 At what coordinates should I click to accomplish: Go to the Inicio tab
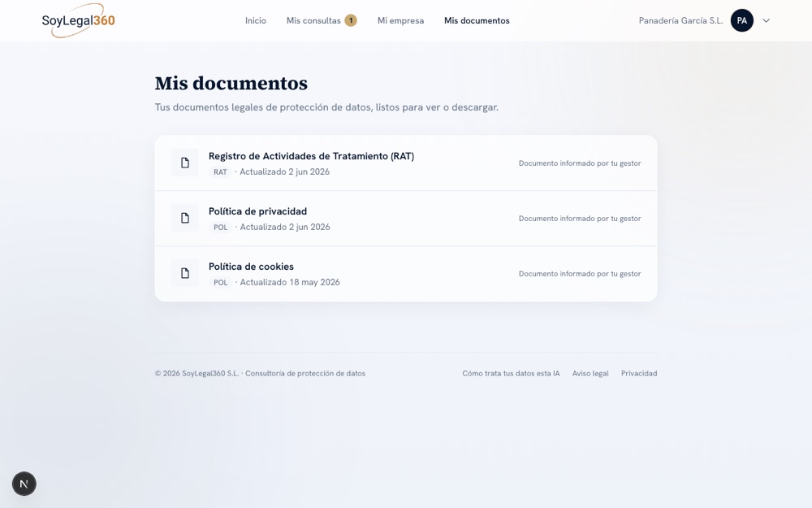tap(255, 21)
